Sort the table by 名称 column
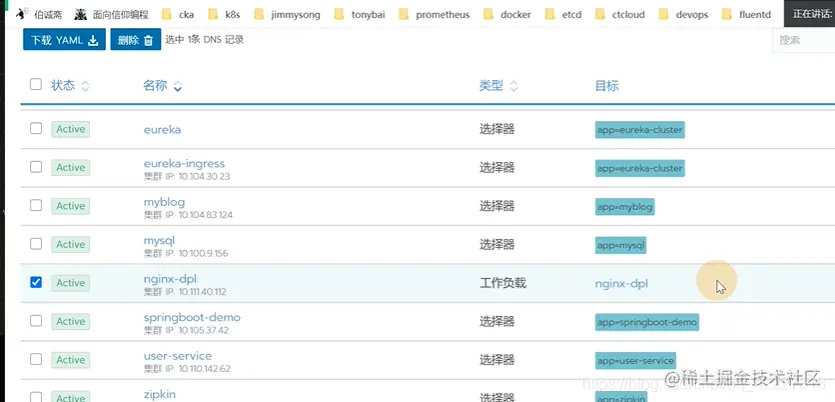 point(162,85)
